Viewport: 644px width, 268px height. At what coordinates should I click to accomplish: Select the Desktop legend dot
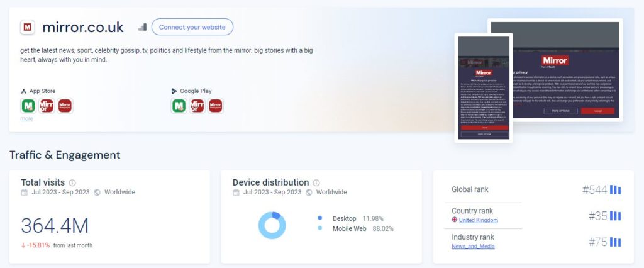coord(320,218)
